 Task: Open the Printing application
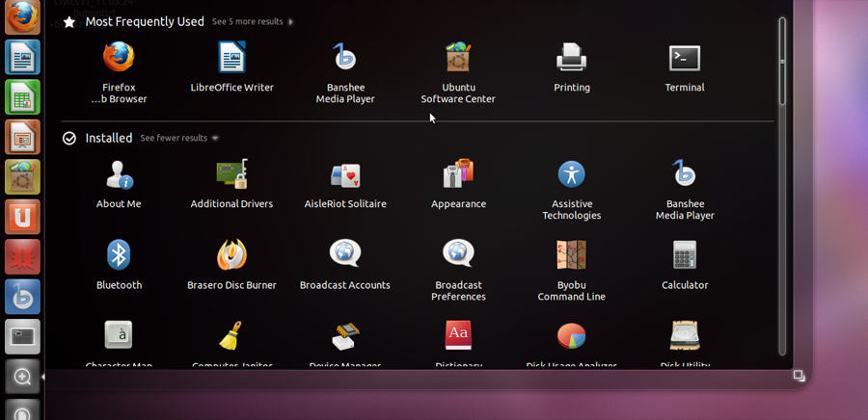pos(571,66)
